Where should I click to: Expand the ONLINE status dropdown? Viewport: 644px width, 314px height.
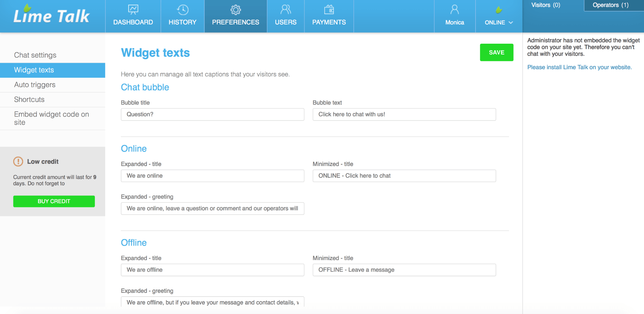tap(498, 23)
